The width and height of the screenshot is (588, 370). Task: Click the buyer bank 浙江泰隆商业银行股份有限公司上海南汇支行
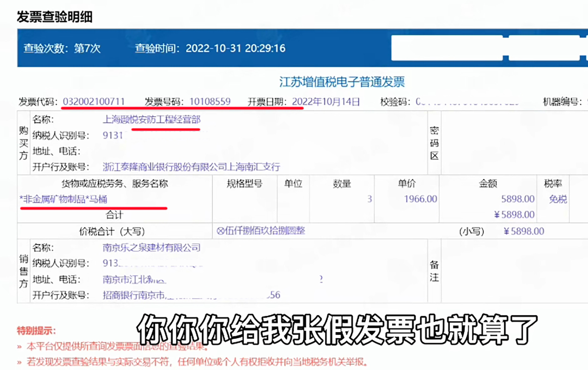(x=191, y=167)
